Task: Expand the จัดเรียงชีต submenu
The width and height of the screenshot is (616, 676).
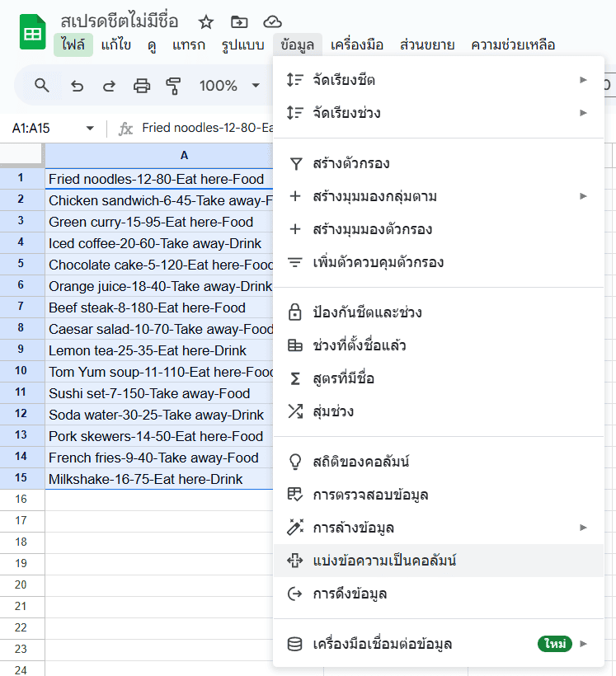Action: coord(583,80)
